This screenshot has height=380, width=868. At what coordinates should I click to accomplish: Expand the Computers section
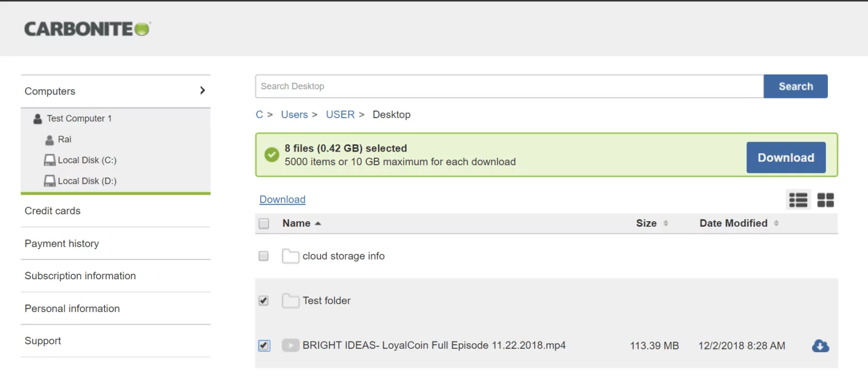tap(202, 90)
